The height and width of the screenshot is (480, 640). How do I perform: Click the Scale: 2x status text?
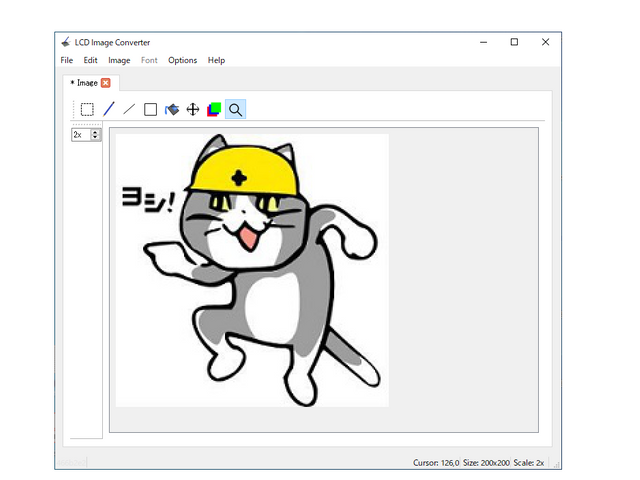(529, 463)
